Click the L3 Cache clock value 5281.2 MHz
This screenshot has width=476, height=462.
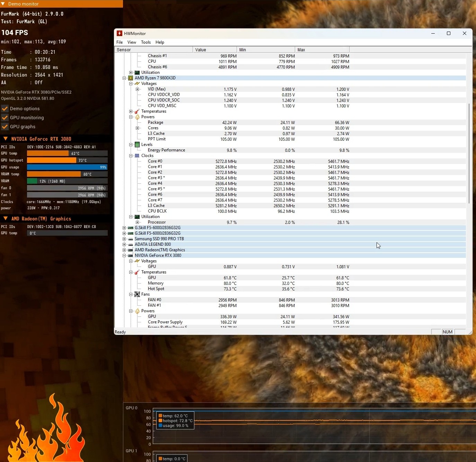tap(226, 206)
